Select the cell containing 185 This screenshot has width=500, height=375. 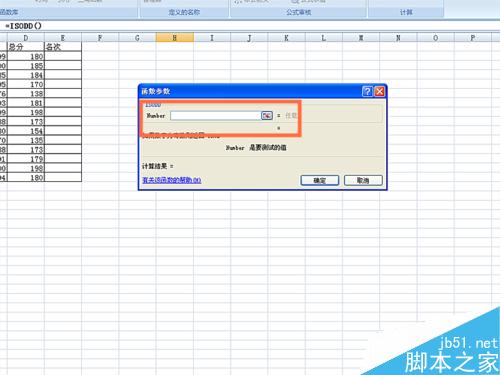[26, 65]
